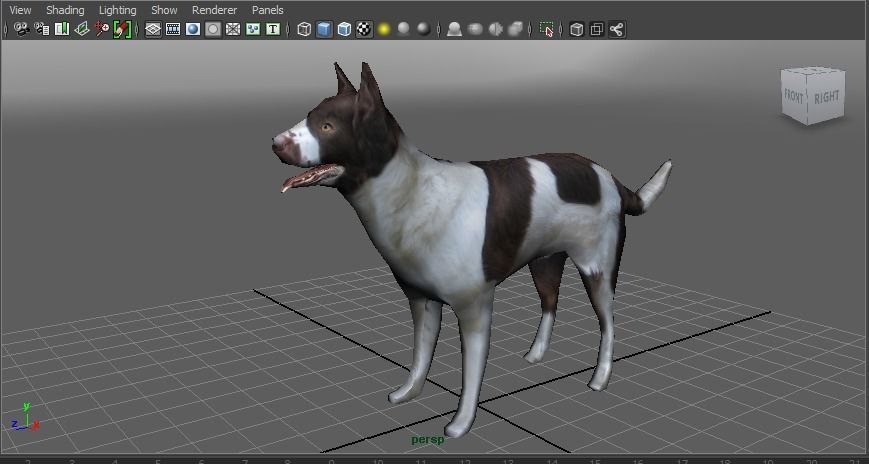The width and height of the screenshot is (869, 464).
Task: Collapse toolbar handle before Default Quality cube
Action: tap(561, 29)
